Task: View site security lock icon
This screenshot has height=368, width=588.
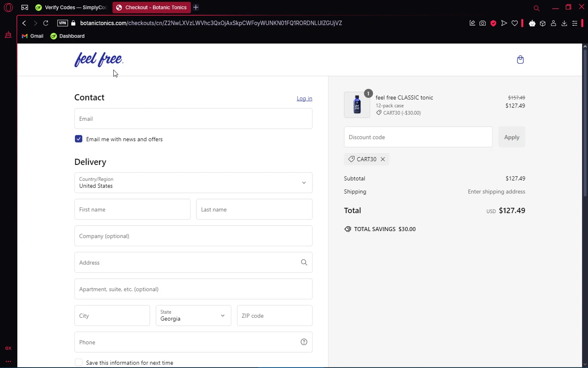Action: pos(73,23)
